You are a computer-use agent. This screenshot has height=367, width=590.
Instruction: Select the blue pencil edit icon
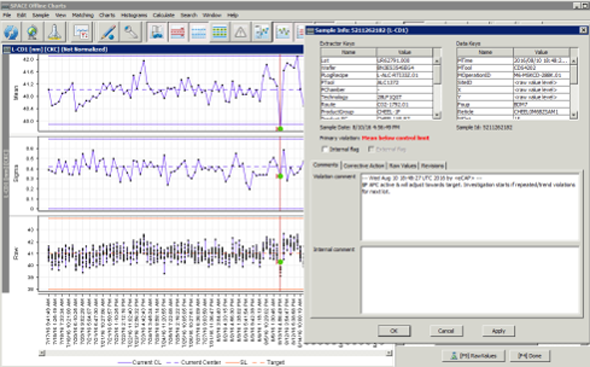coord(108,32)
